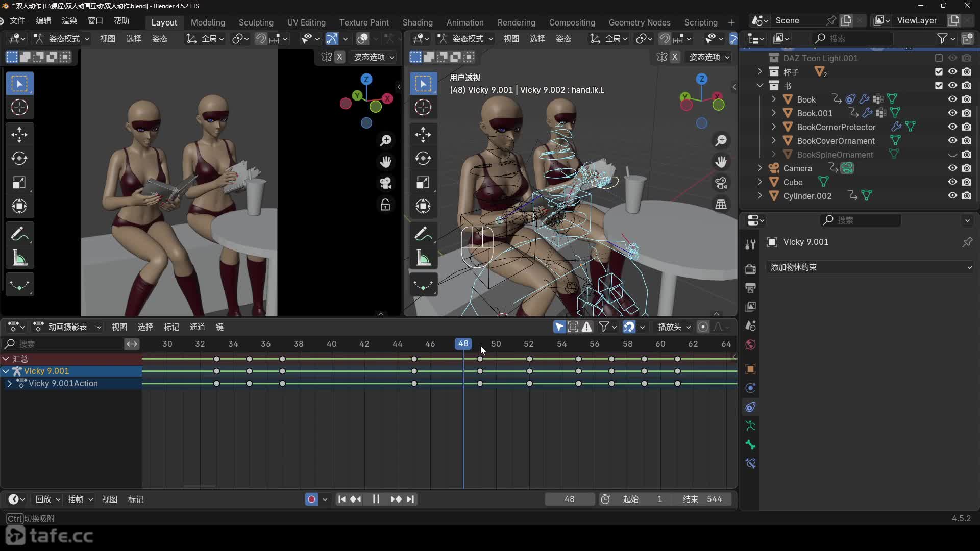Select the Measure tool in right viewport
This screenshot has width=980, height=551.
click(x=423, y=259)
